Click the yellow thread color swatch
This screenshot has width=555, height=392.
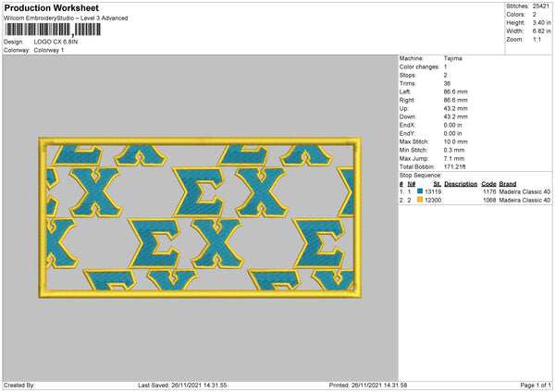click(x=420, y=200)
